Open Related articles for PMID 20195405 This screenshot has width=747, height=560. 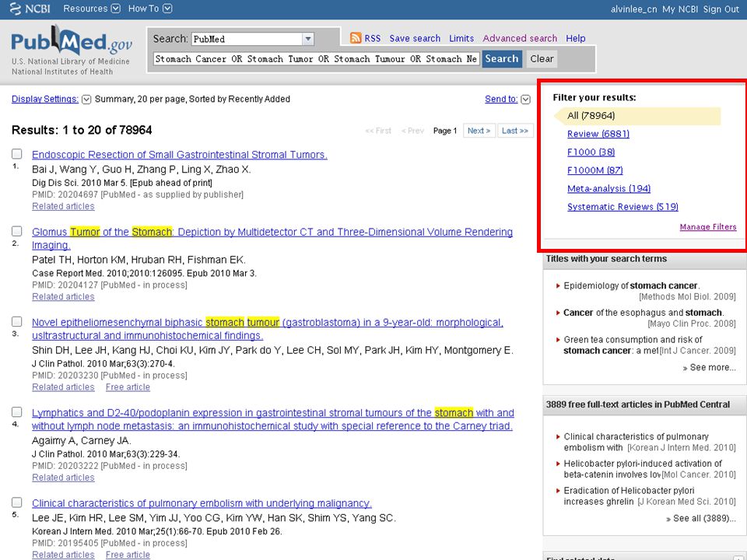pos(63,555)
